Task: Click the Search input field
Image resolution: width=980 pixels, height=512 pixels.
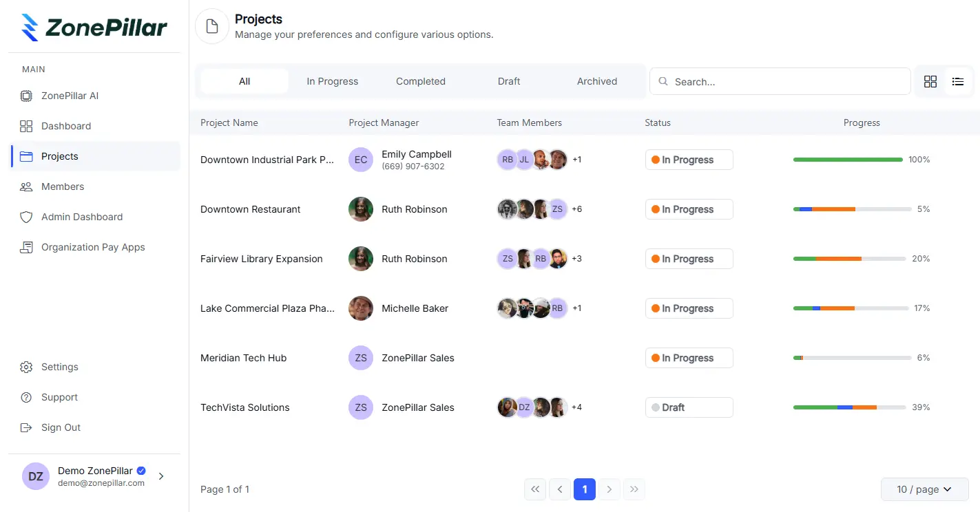Action: 785,81
